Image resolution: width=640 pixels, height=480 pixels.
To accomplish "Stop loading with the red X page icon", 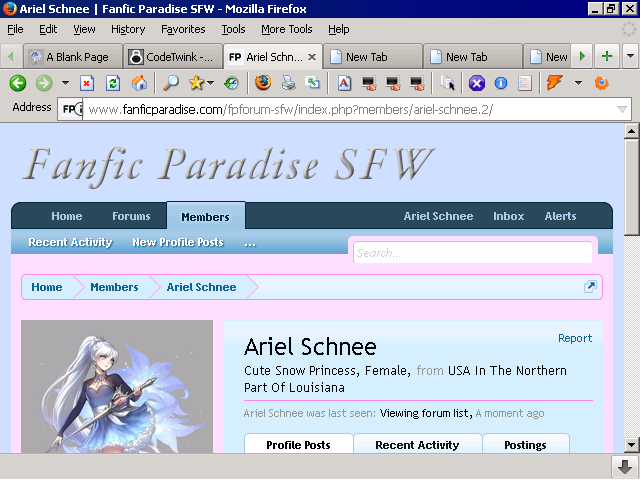I will pos(87,83).
